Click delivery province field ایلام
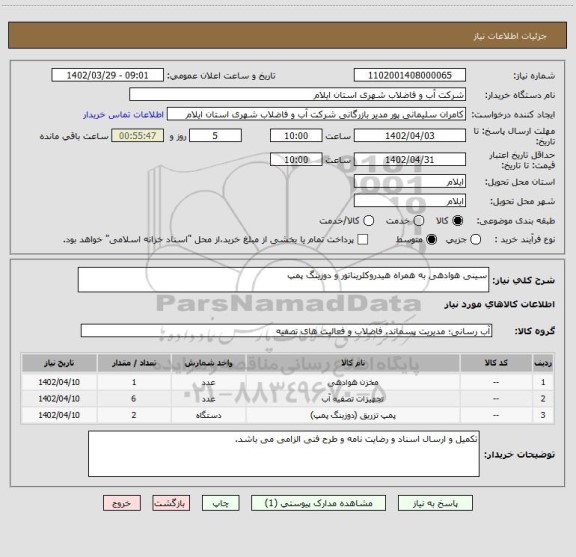The width and height of the screenshot is (576, 557). tap(410, 182)
